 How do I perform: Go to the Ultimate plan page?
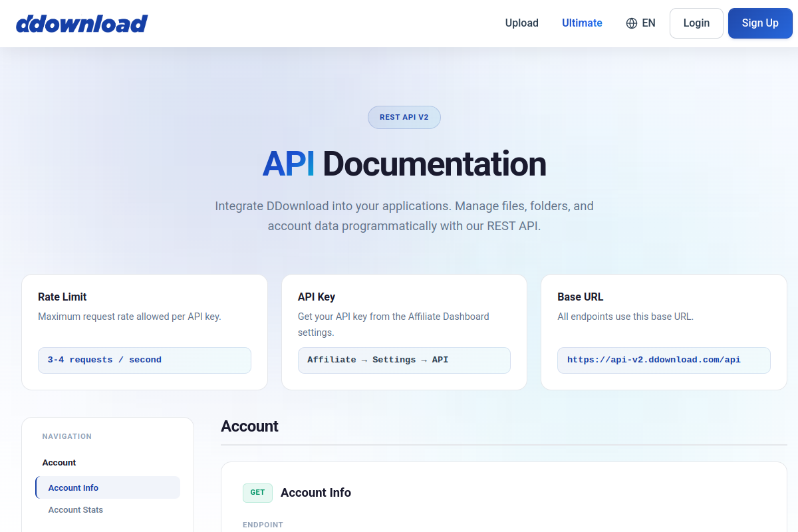click(582, 23)
